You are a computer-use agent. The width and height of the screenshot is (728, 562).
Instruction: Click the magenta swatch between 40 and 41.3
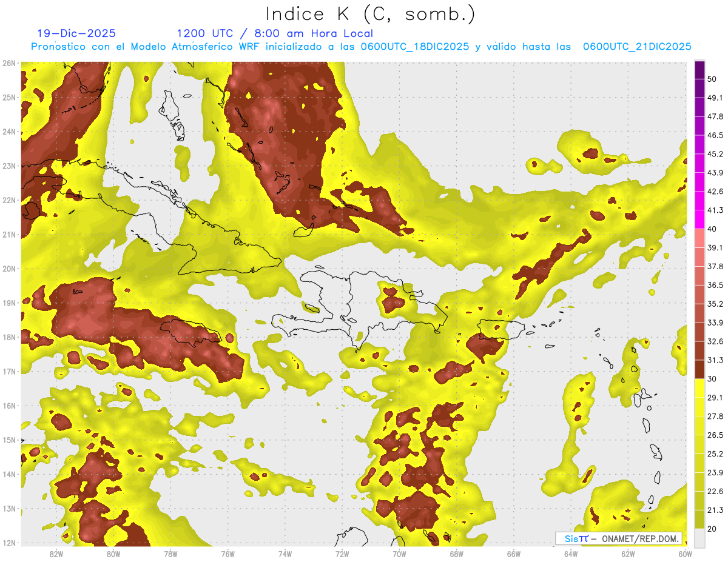pyautogui.click(x=699, y=219)
